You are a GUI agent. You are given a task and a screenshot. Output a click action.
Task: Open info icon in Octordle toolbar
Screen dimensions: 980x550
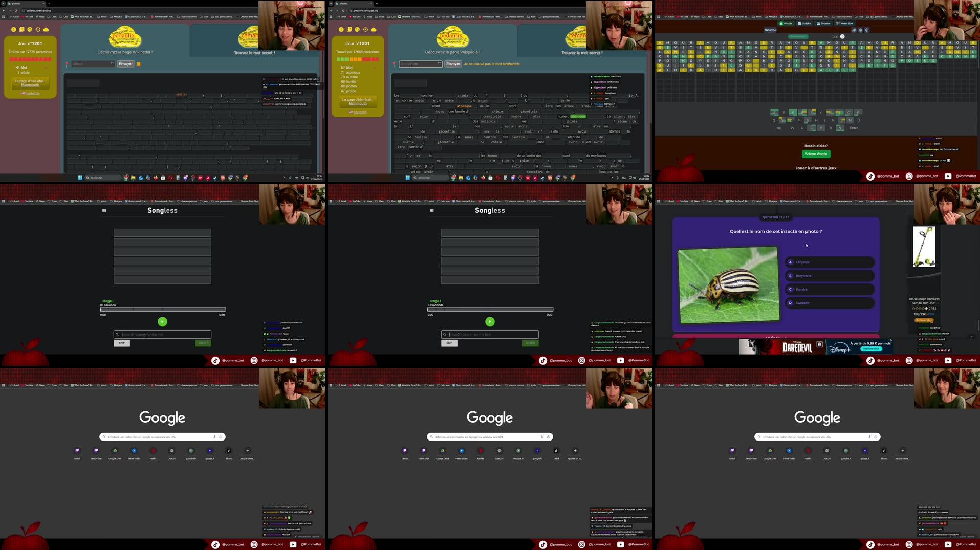(867, 30)
